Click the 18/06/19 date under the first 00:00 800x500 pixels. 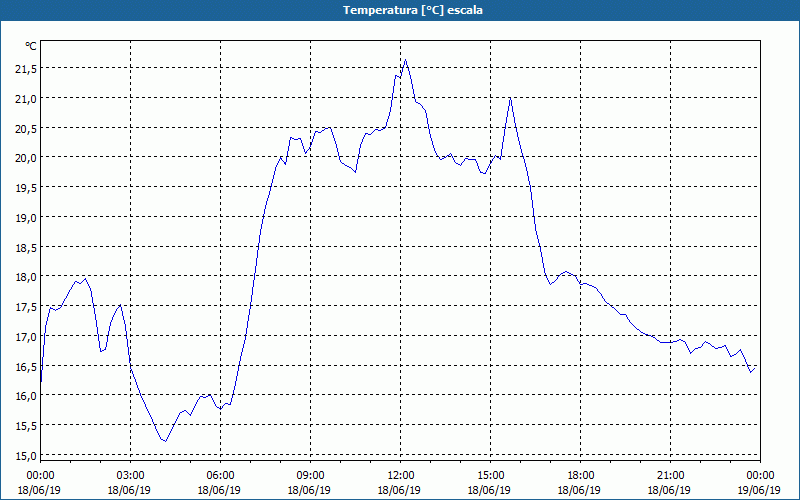point(40,490)
